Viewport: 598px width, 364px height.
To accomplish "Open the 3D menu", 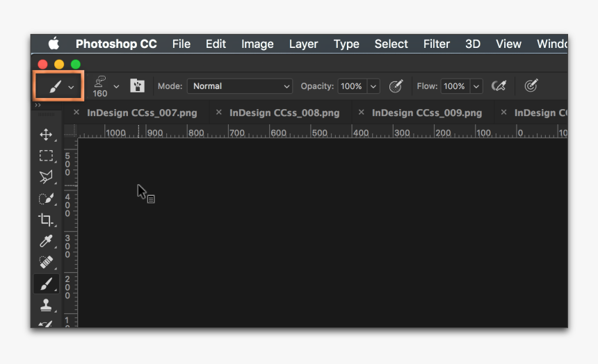I will (473, 44).
